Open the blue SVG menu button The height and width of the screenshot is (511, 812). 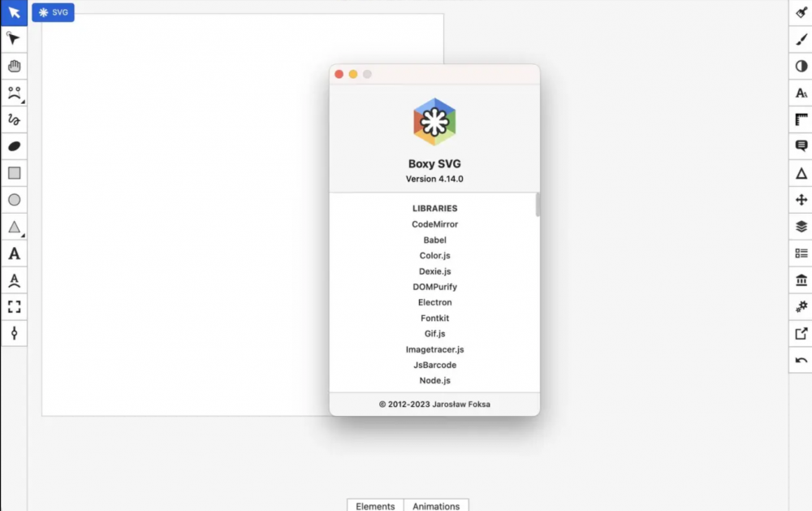pos(53,12)
